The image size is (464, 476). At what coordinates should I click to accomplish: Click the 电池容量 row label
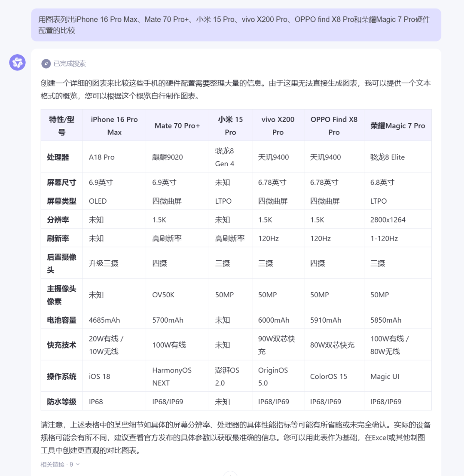61,320
